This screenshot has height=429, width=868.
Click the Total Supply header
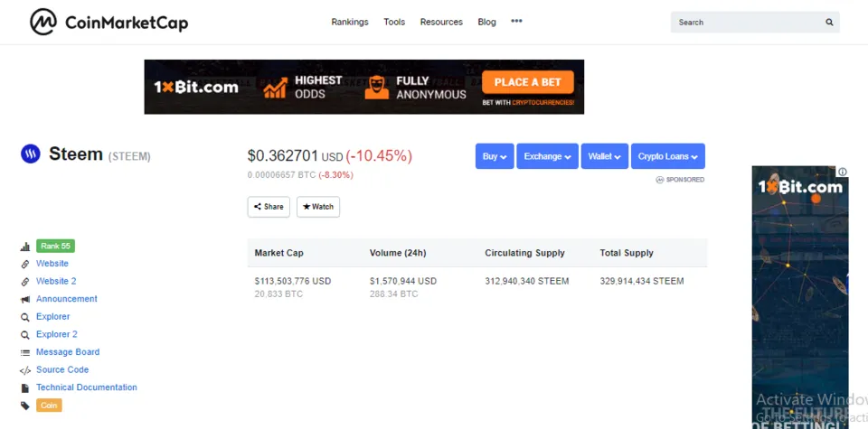pyautogui.click(x=627, y=253)
